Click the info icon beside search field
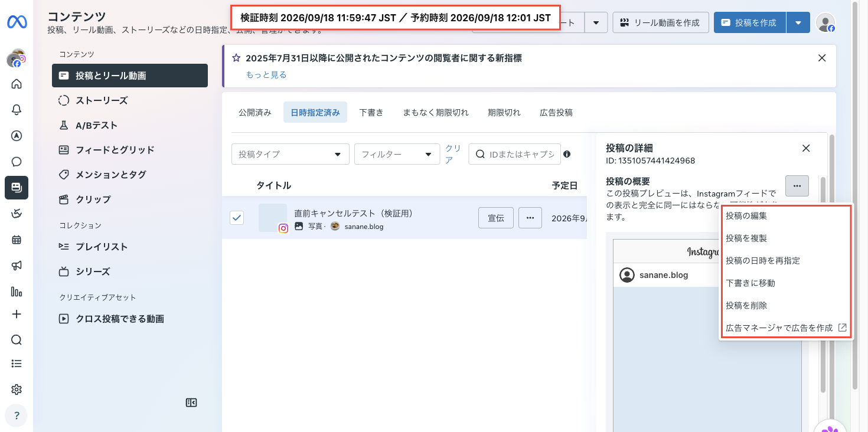 567,154
